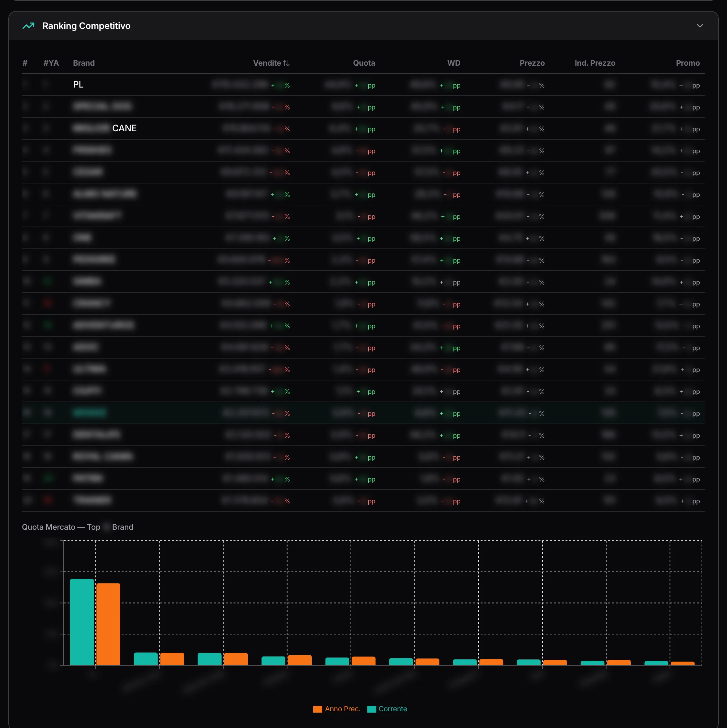This screenshot has width=727, height=728.
Task: Click the Ind. Prezzo column header
Action: click(x=595, y=63)
